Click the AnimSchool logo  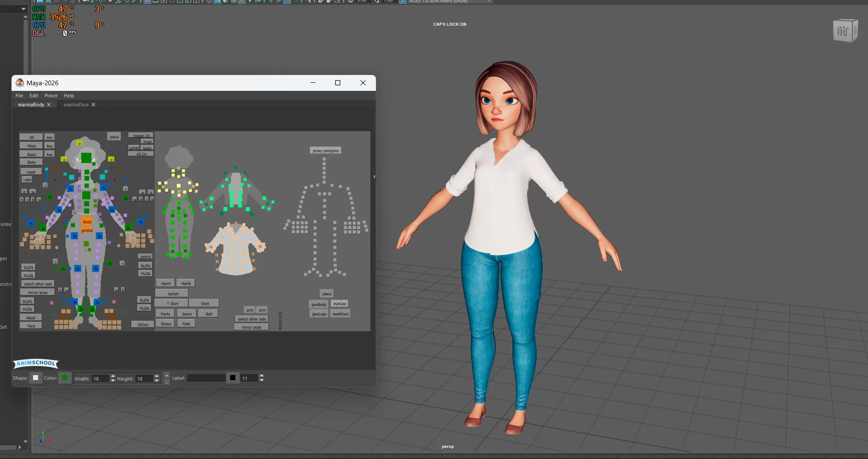tap(36, 363)
